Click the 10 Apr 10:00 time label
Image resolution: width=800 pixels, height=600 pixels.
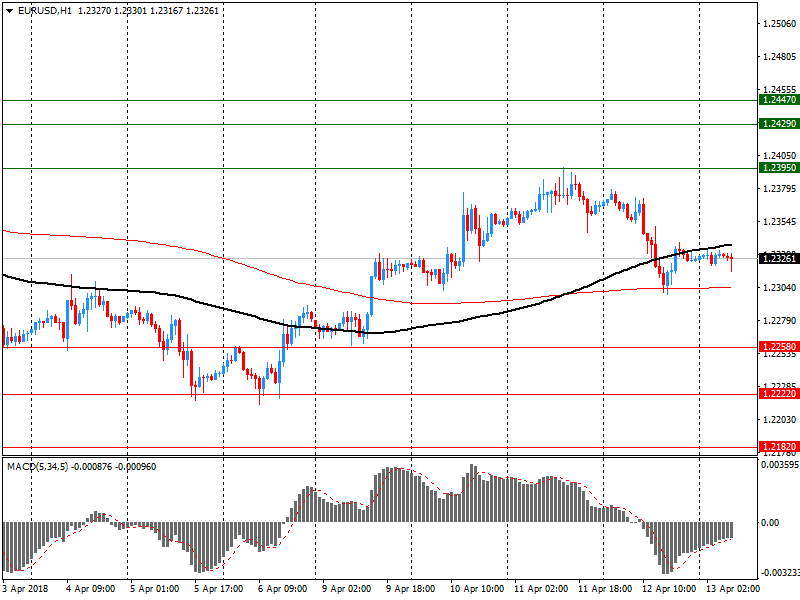[x=477, y=589]
